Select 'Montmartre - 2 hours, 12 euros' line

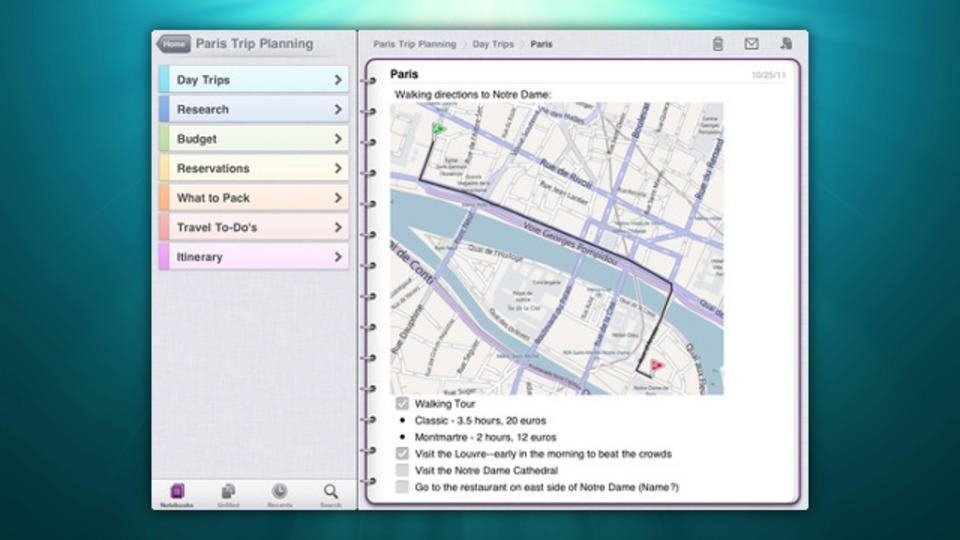pos(486,437)
